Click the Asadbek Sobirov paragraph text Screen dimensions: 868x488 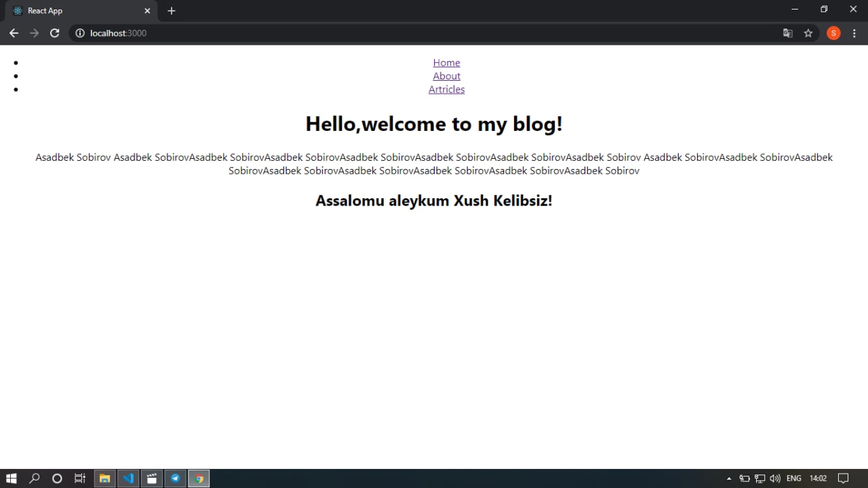pyautogui.click(x=434, y=164)
